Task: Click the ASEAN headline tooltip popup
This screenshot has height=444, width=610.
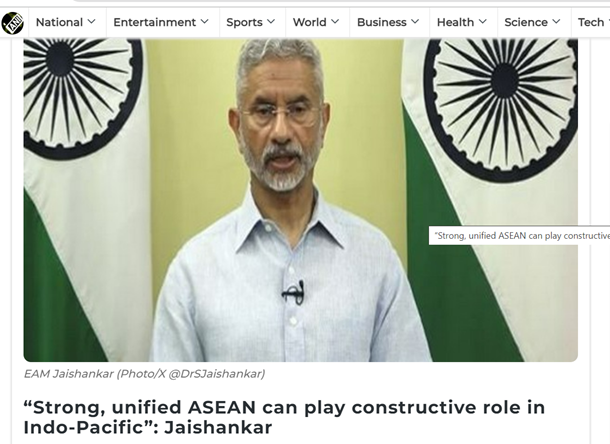Action: tap(519, 236)
